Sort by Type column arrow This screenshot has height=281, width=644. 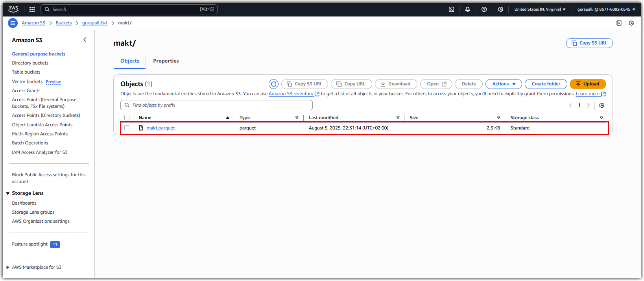[297, 118]
